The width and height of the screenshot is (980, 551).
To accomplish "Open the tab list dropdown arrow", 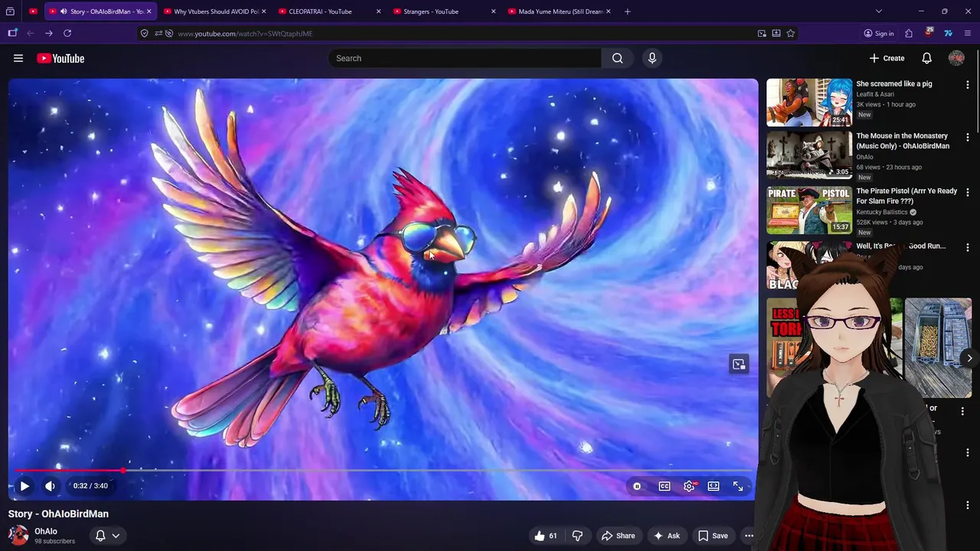I will coord(879,11).
